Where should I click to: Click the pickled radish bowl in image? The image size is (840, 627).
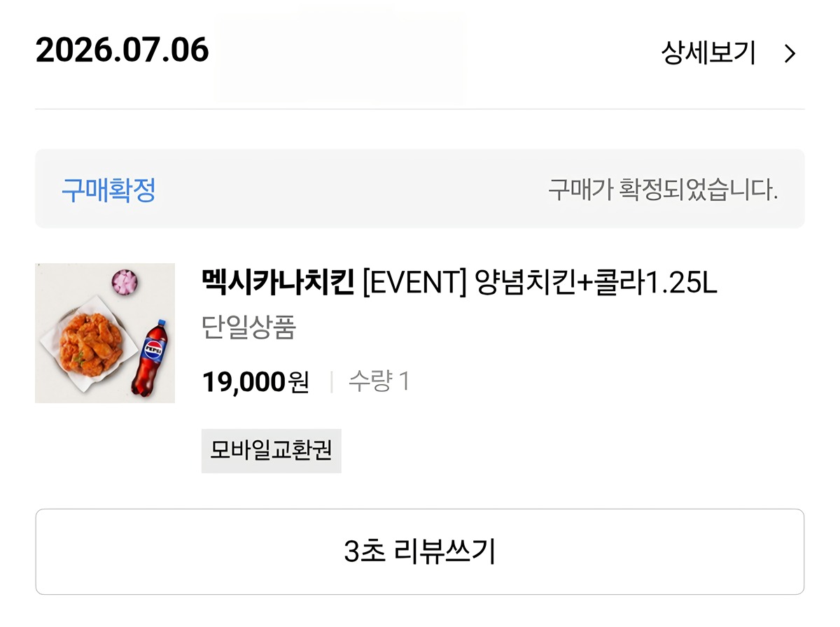tap(125, 282)
